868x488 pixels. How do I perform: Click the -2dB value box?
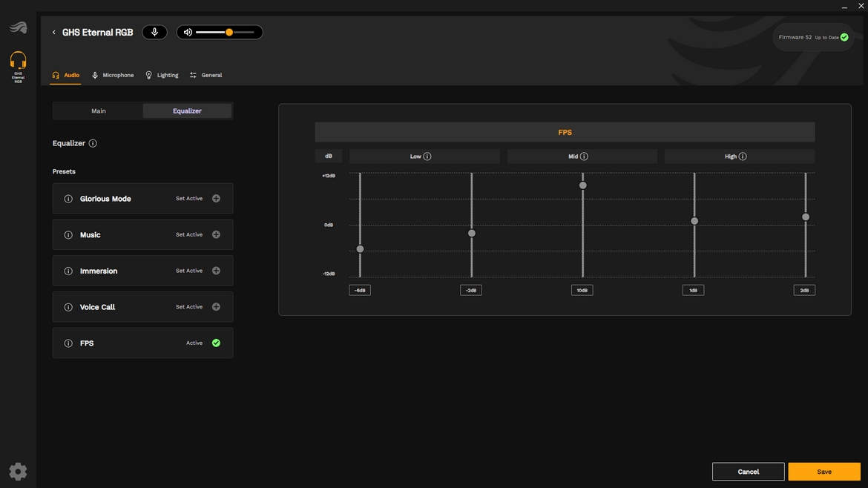(x=471, y=290)
